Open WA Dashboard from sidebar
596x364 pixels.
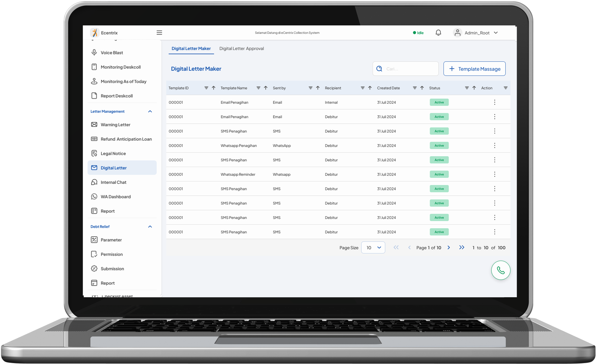tap(116, 197)
